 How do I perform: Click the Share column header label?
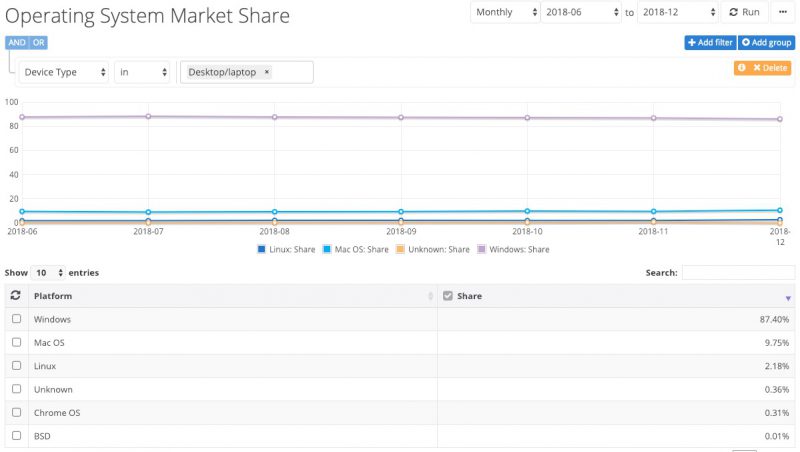coord(469,296)
